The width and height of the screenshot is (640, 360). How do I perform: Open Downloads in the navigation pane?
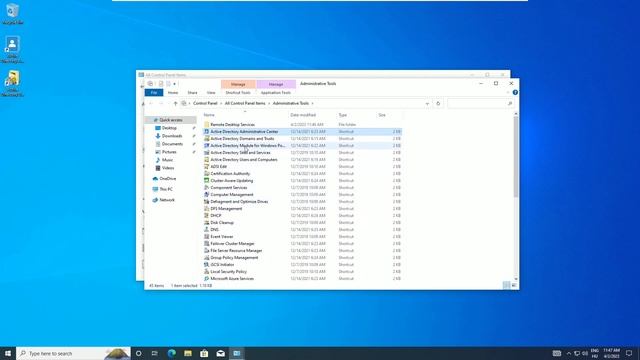coord(172,136)
